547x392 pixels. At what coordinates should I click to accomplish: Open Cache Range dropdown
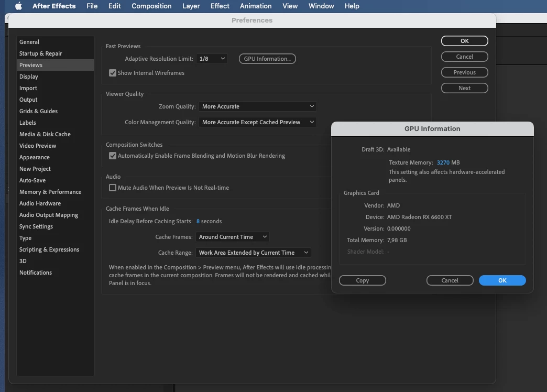(253, 253)
